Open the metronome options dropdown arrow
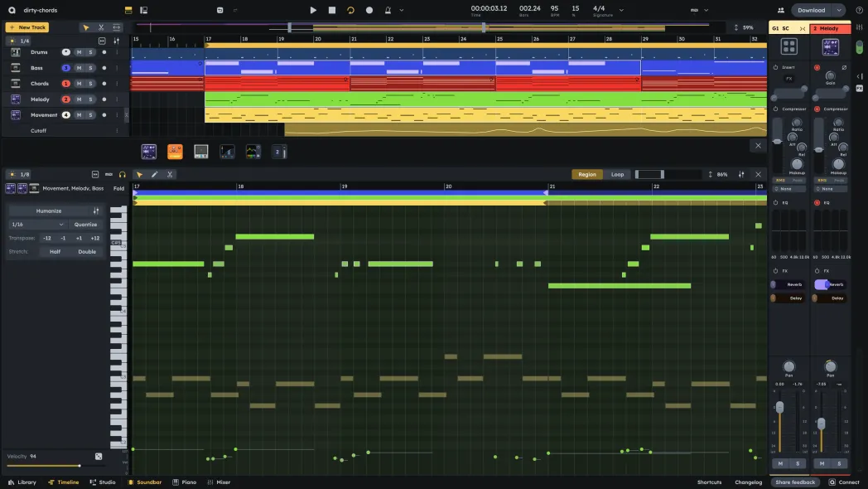 coord(402,10)
